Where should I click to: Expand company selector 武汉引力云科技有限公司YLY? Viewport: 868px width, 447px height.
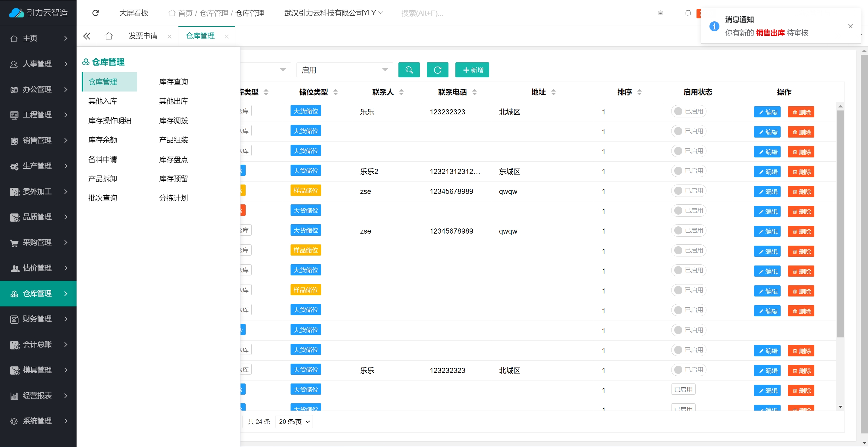pyautogui.click(x=333, y=13)
